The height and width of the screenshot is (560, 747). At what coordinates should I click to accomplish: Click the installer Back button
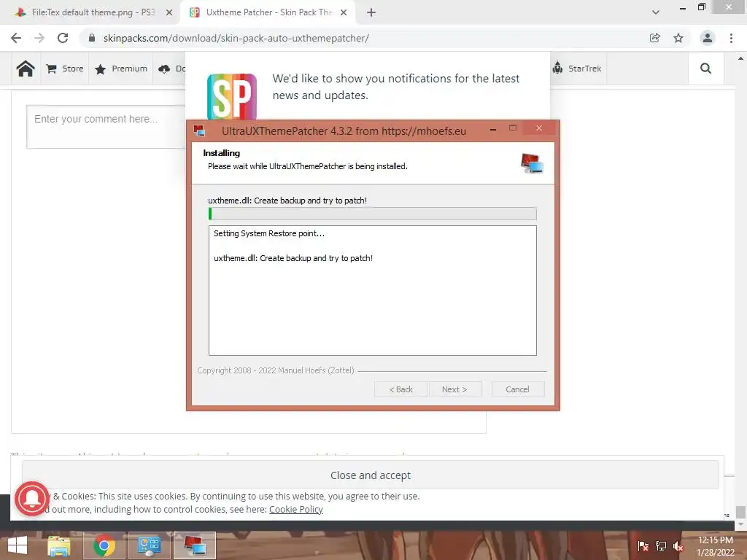click(400, 389)
